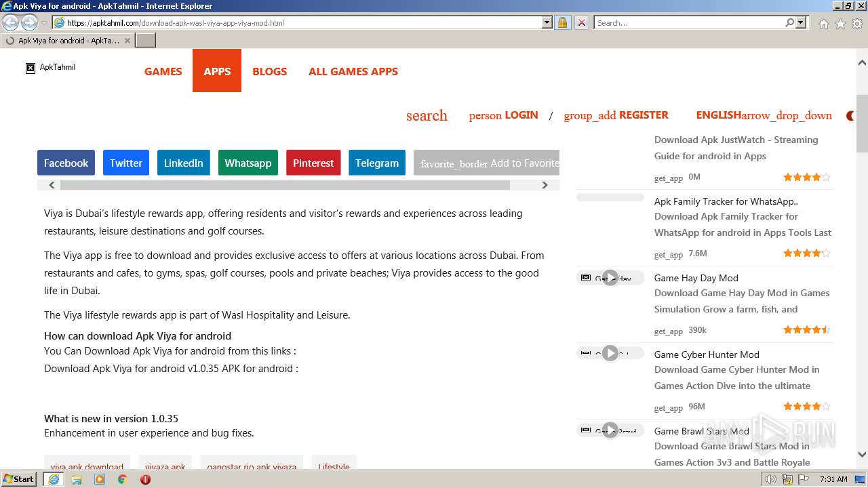Expand the address bar history dropdown

pyautogui.click(x=547, y=23)
